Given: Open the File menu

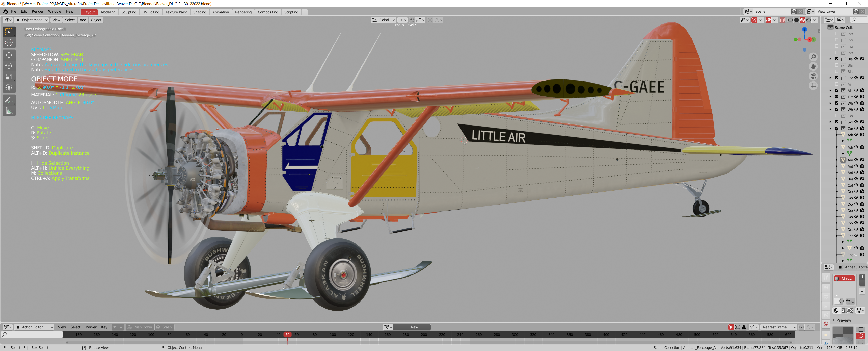Looking at the screenshot, I should [13, 11].
